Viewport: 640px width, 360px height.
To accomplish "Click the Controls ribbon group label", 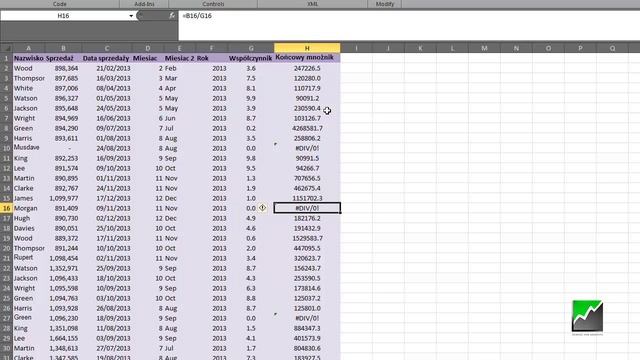I will pos(213,4).
